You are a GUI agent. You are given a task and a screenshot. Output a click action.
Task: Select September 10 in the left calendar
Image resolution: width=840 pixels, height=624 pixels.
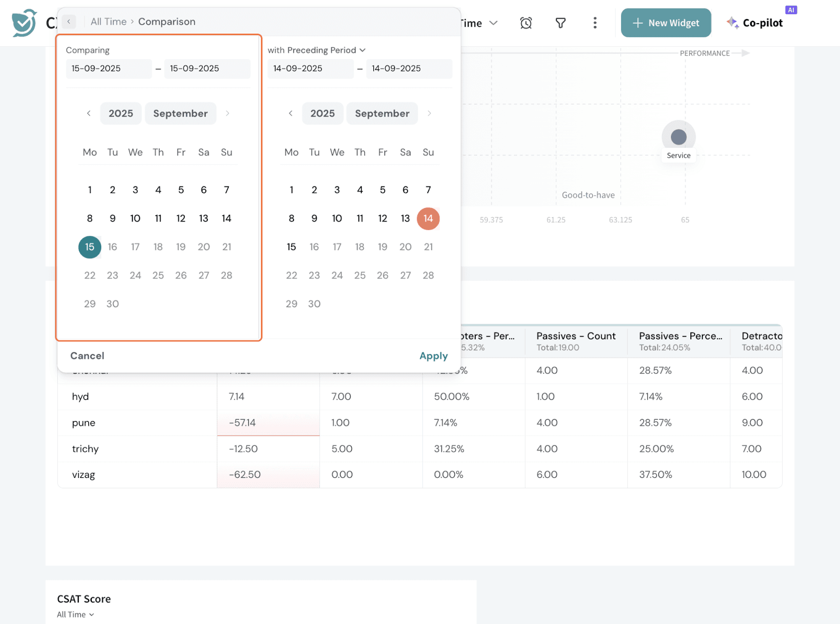tap(135, 219)
